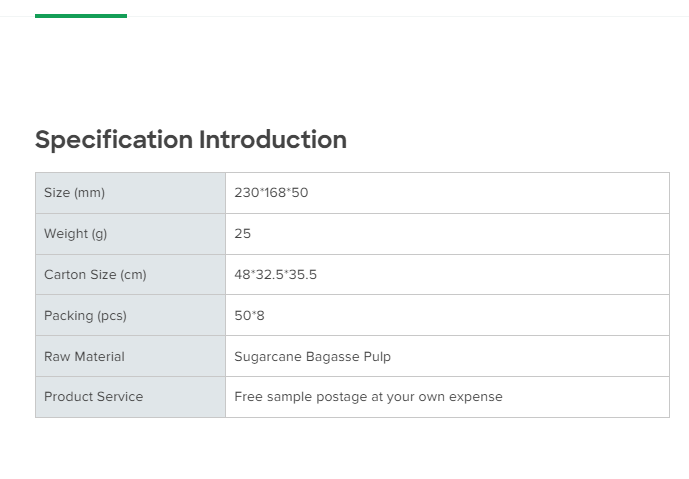Click the word "Introduction" in the heading
Image resolution: width=689 pixels, height=479 pixels.
coord(273,140)
